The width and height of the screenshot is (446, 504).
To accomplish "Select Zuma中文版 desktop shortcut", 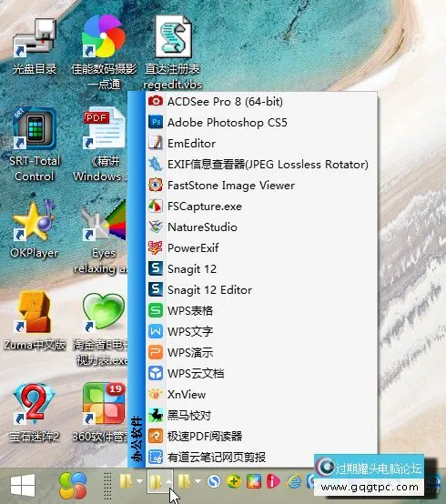I will 35,321.
